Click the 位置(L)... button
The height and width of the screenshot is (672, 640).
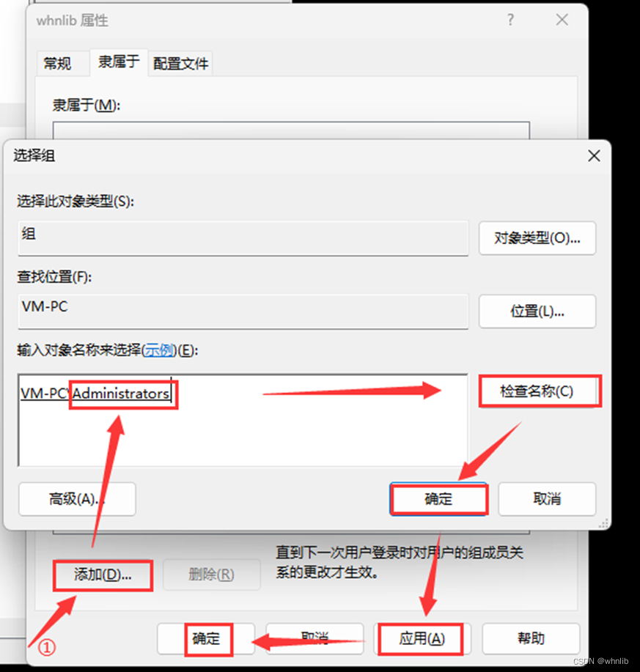tap(537, 311)
